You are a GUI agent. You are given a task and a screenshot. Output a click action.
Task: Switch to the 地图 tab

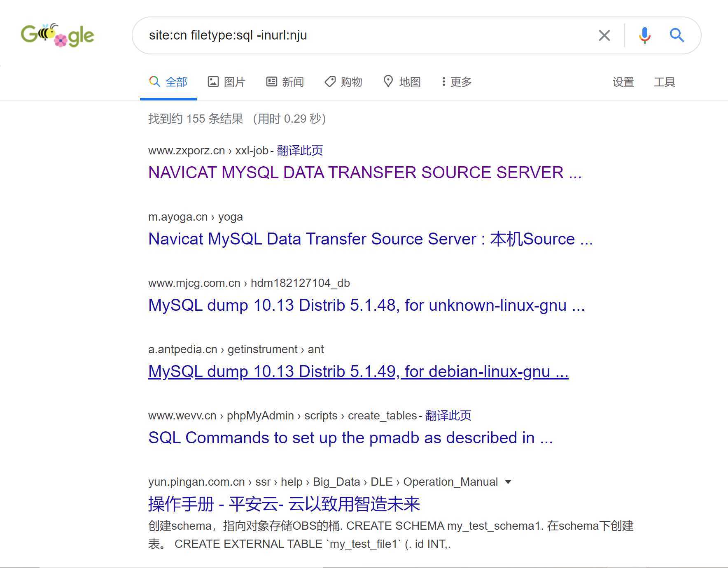(402, 82)
